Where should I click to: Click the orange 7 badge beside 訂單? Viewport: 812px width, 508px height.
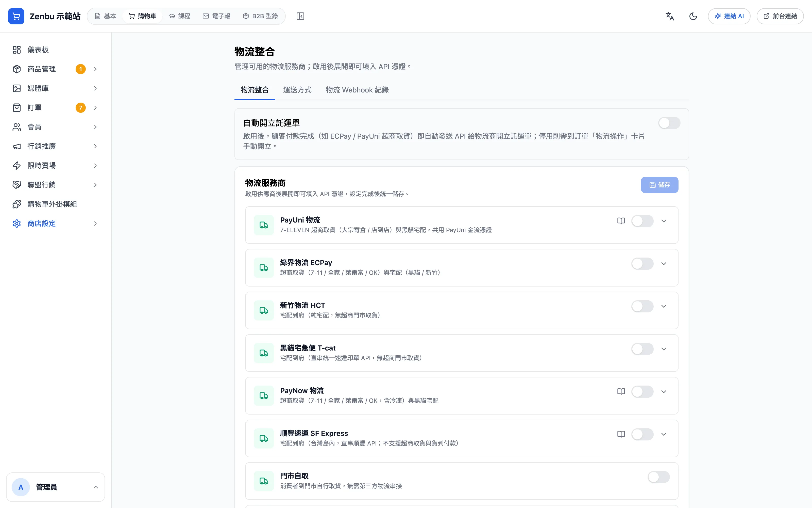click(80, 108)
